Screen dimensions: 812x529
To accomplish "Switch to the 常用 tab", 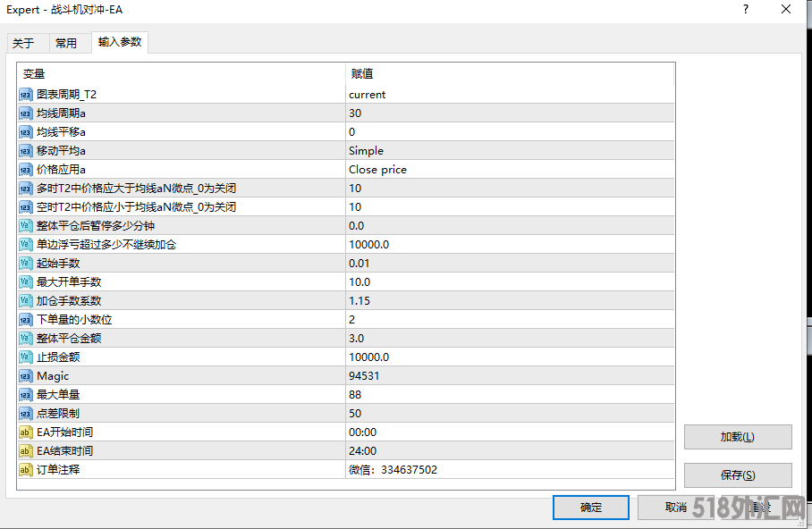I will [68, 41].
